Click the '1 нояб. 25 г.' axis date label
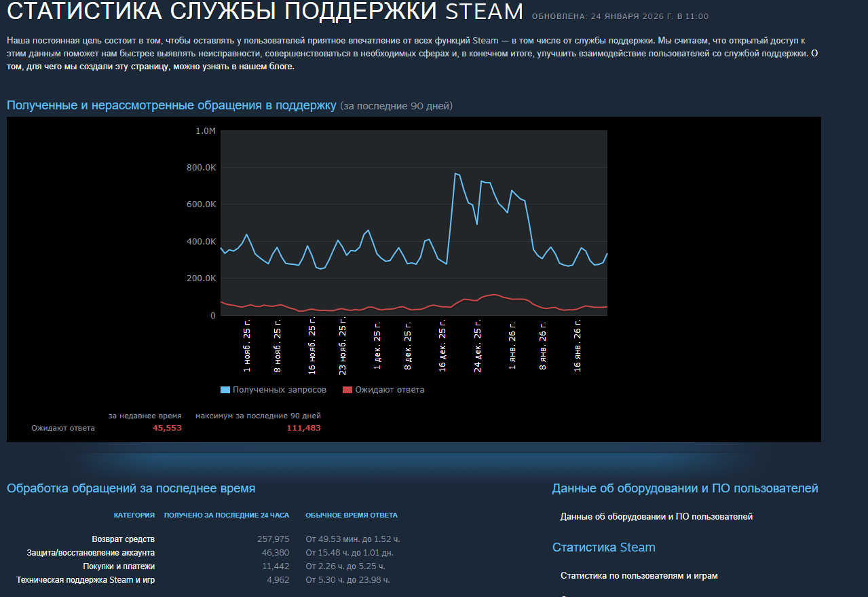This screenshot has width=868, height=597. click(x=247, y=348)
